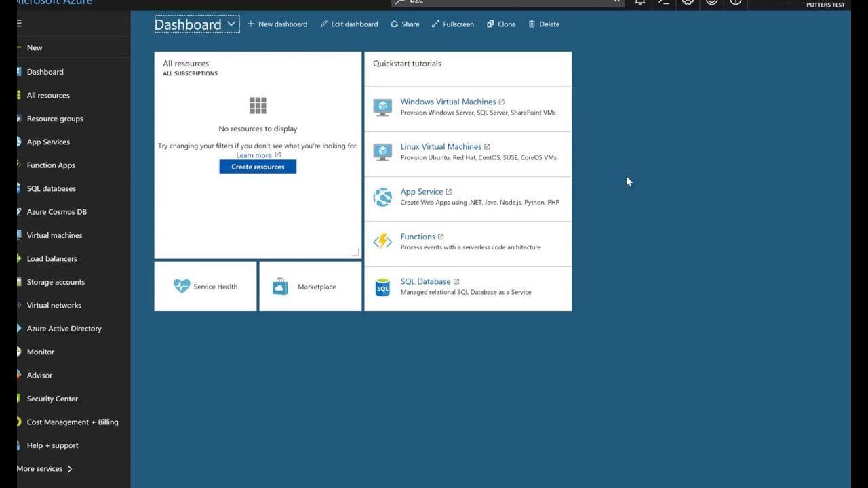Expand More services in the sidebar
Screen dimensions: 868x488
pos(45,468)
